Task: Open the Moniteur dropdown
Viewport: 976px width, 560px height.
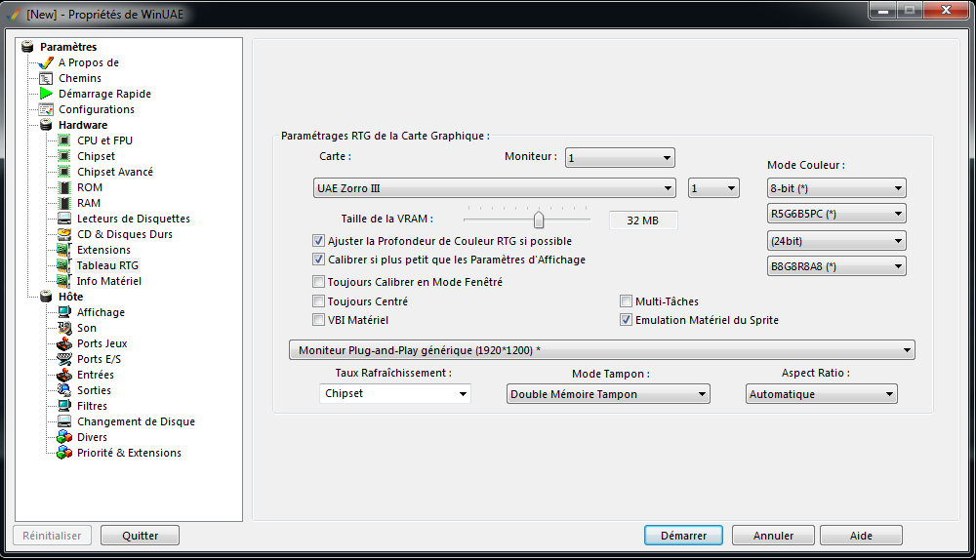Action: tap(620, 158)
